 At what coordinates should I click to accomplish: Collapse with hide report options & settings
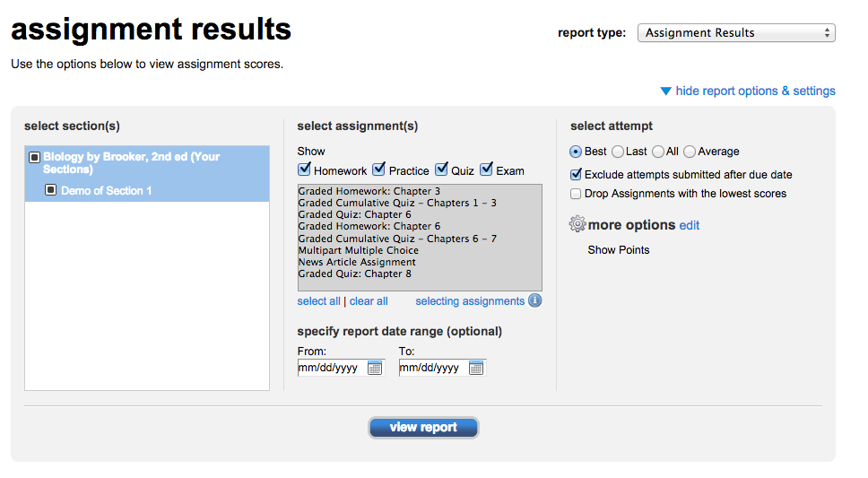(755, 91)
